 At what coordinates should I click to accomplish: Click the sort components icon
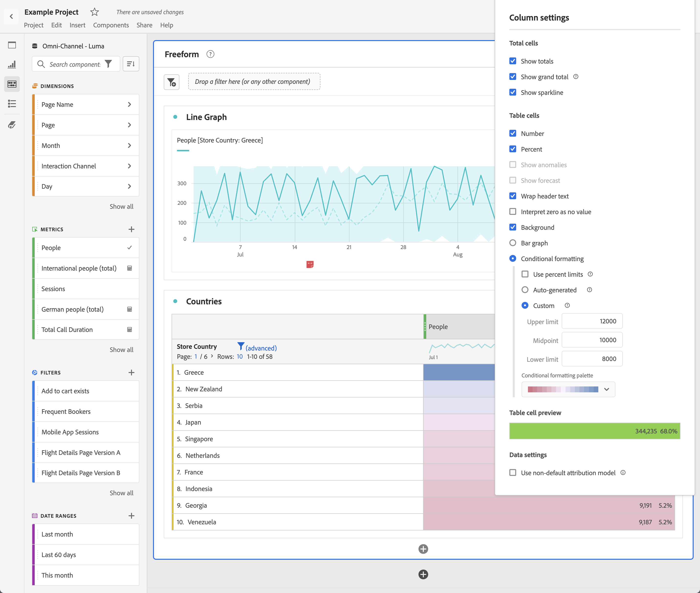[131, 64]
